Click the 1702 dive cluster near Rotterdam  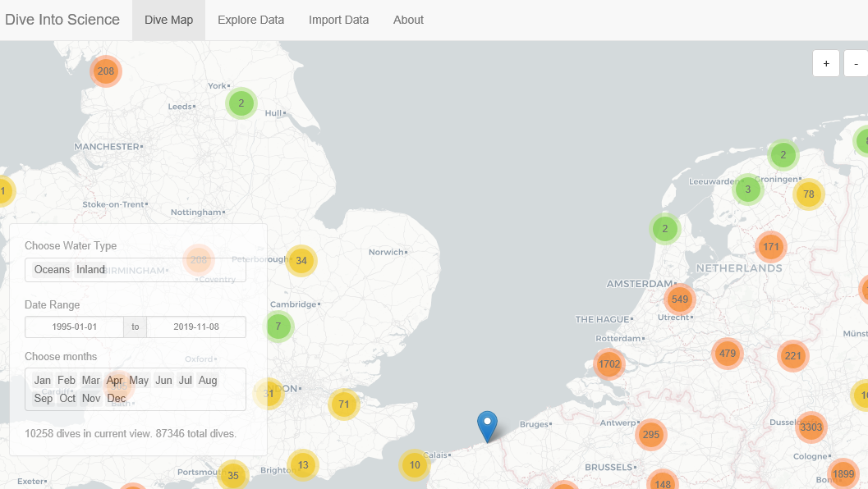pos(609,363)
